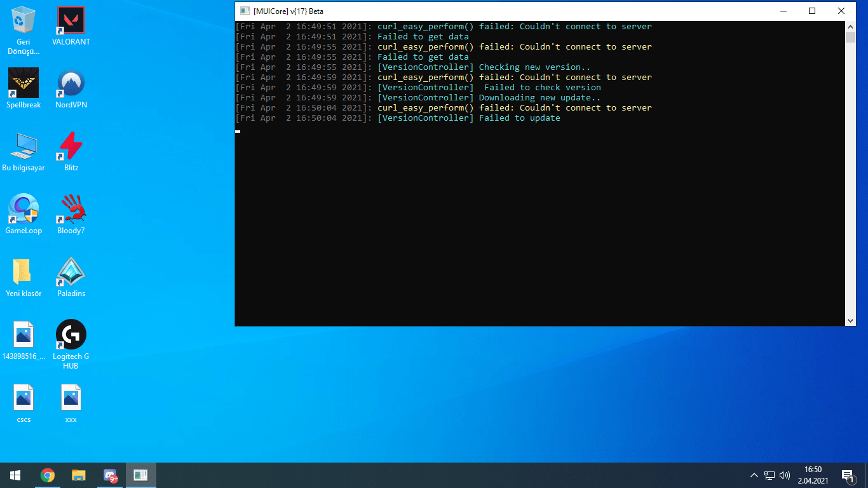The image size is (868, 488).
Task: Select the NordVPN desktop shortcut
Action: coord(71,89)
